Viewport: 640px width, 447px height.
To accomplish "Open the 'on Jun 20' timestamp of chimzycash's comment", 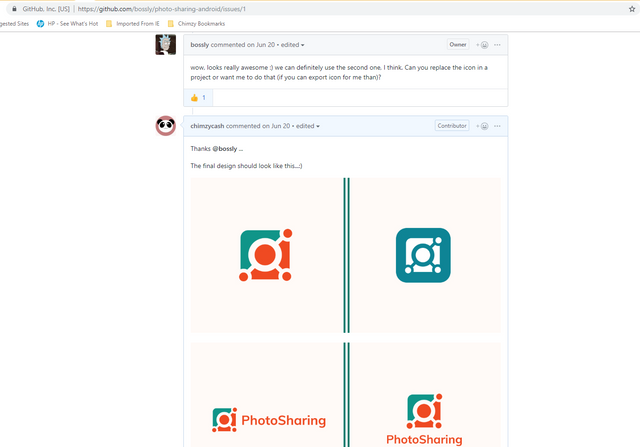I will (276, 126).
